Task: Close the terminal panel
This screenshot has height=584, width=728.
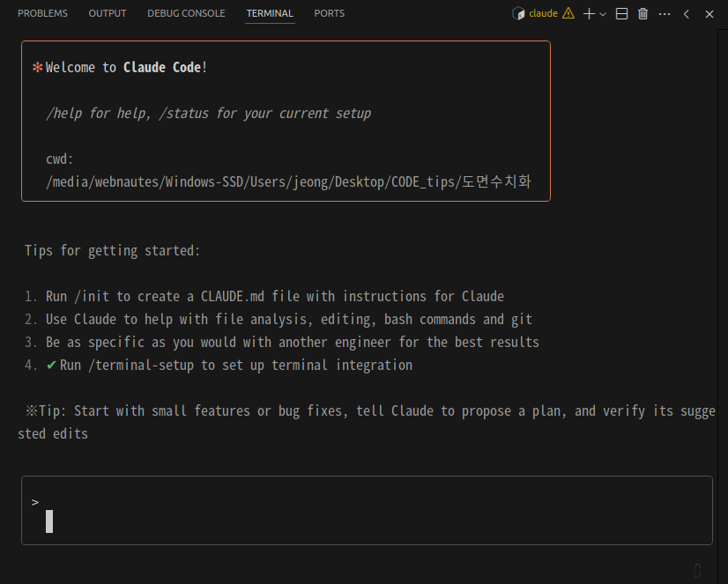Action: (709, 14)
